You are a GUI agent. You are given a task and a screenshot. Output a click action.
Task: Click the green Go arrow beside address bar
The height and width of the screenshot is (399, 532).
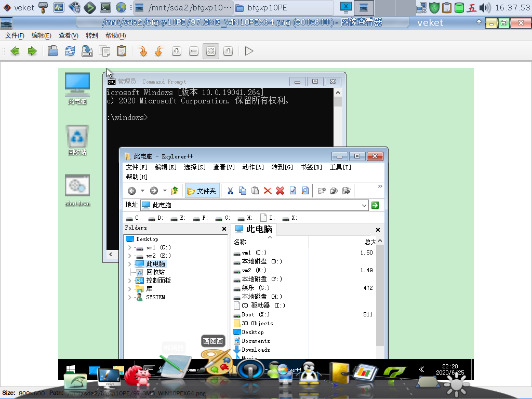[375, 205]
